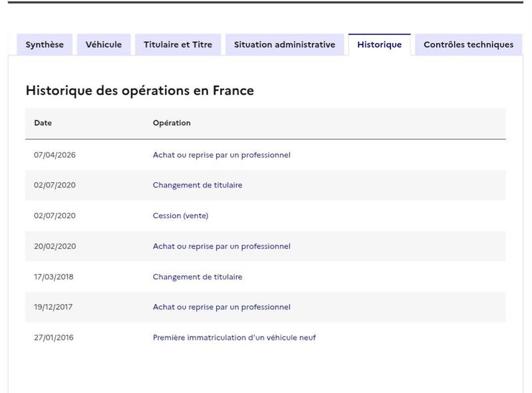Go to the Contrôles techniques tab

[x=468, y=45]
